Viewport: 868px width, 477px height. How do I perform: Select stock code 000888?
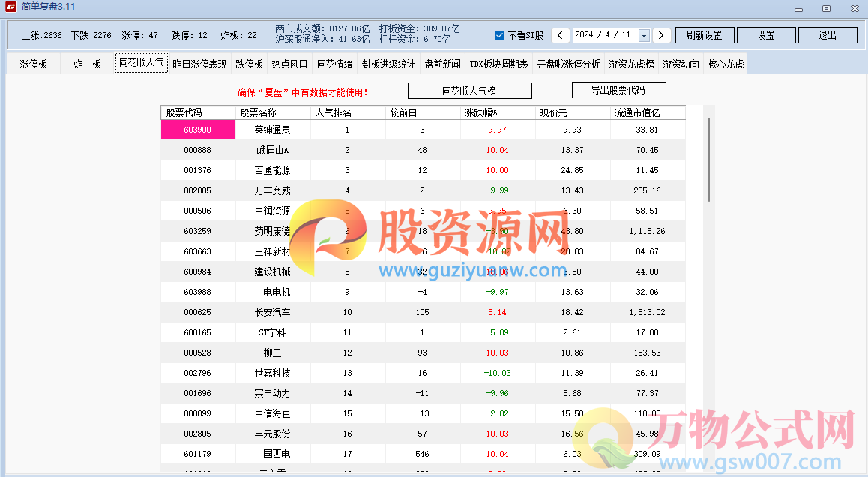pos(198,150)
